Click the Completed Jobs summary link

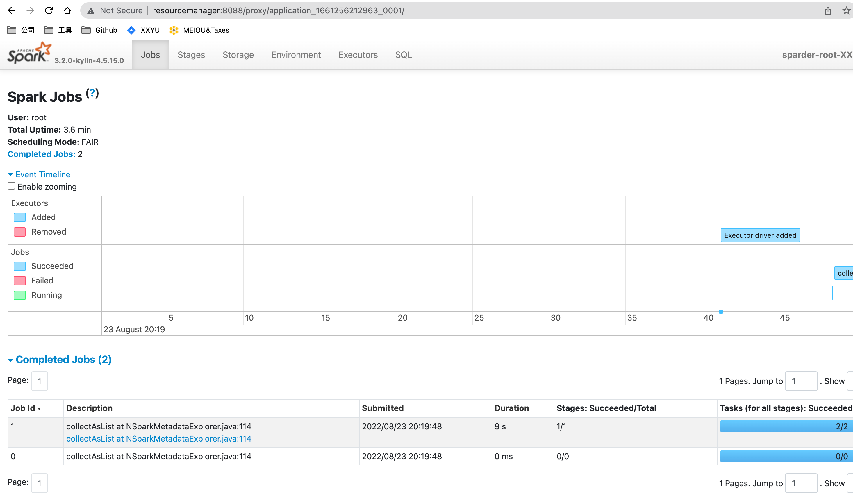click(x=42, y=154)
